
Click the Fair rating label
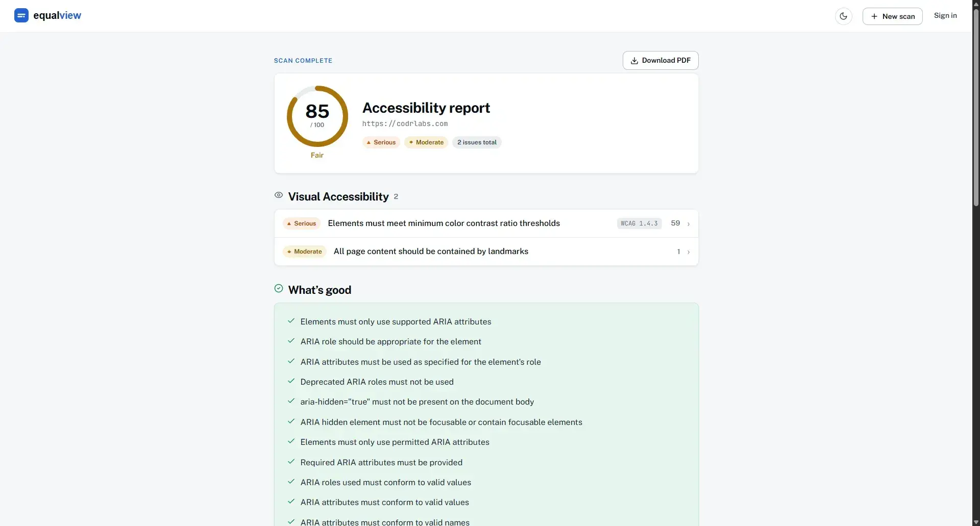[x=317, y=155]
